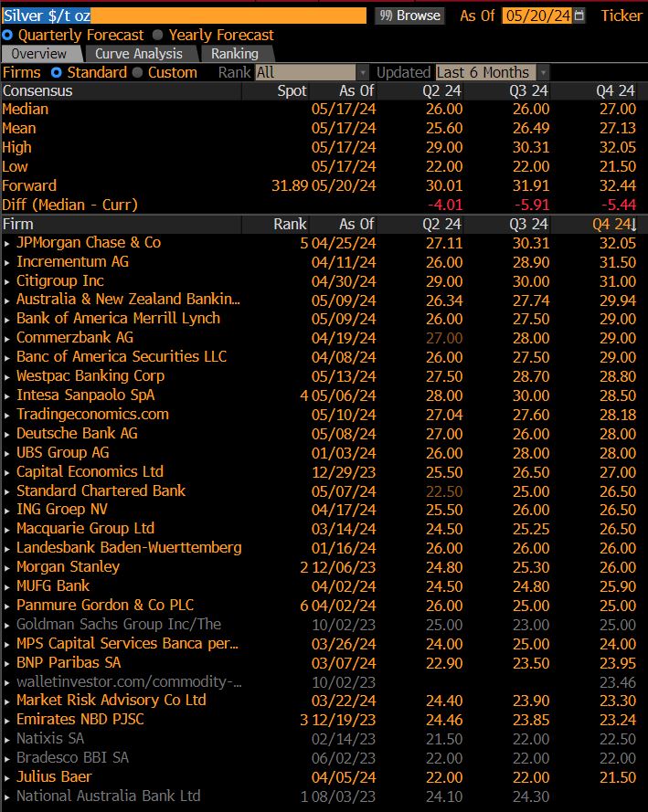Expand the Incrementum AG row

point(6,262)
